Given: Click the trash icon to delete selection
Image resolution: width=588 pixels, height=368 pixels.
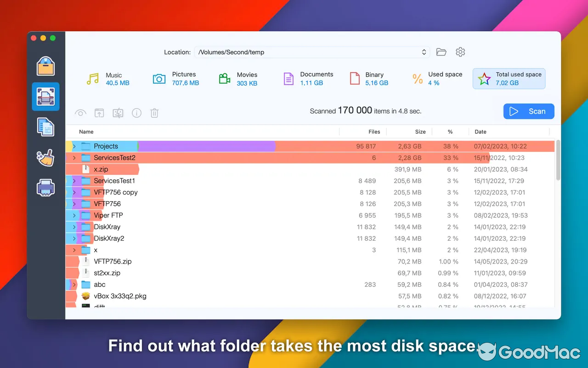Looking at the screenshot, I should (x=154, y=113).
